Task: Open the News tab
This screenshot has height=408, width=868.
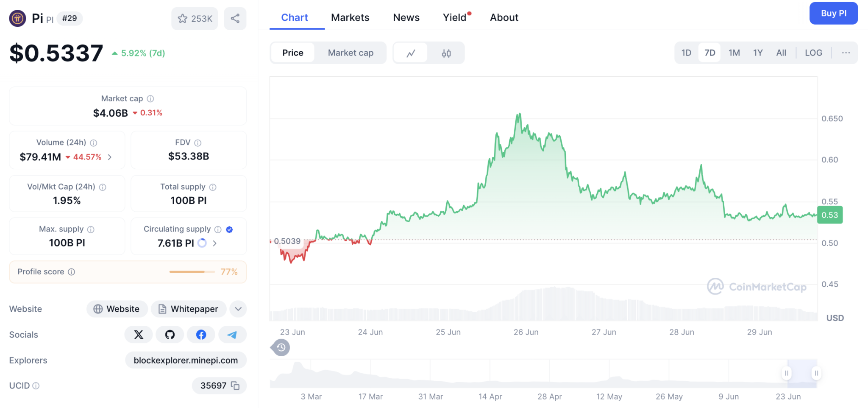Action: pos(406,17)
